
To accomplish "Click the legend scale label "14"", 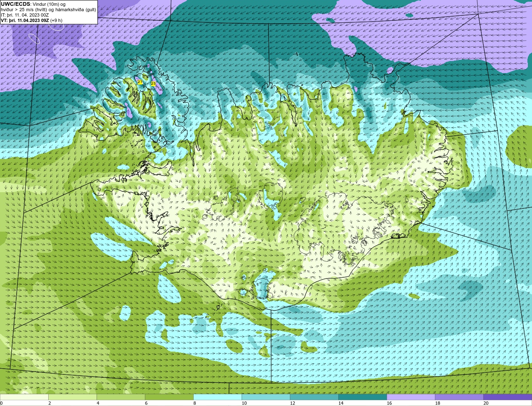I will (341, 403).
